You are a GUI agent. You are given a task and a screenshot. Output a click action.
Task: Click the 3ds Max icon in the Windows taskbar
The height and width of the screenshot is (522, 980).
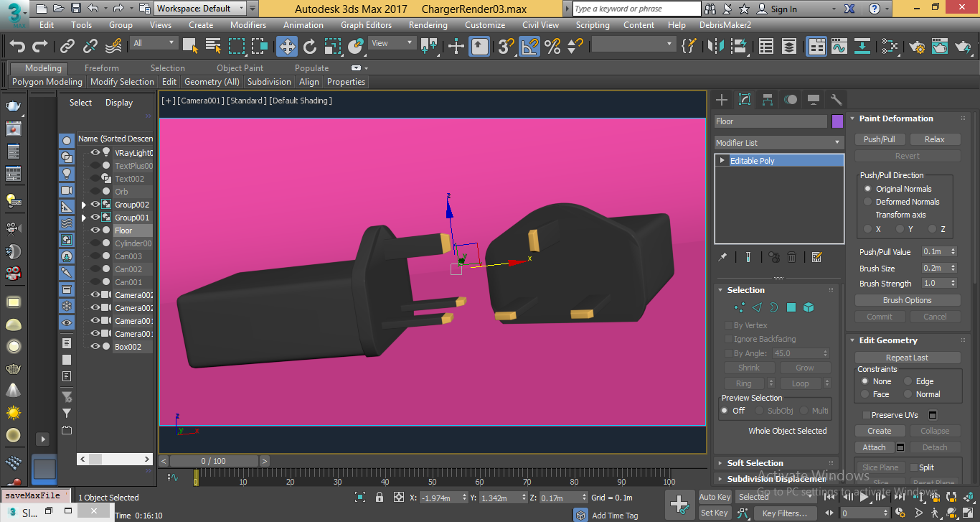point(13,512)
